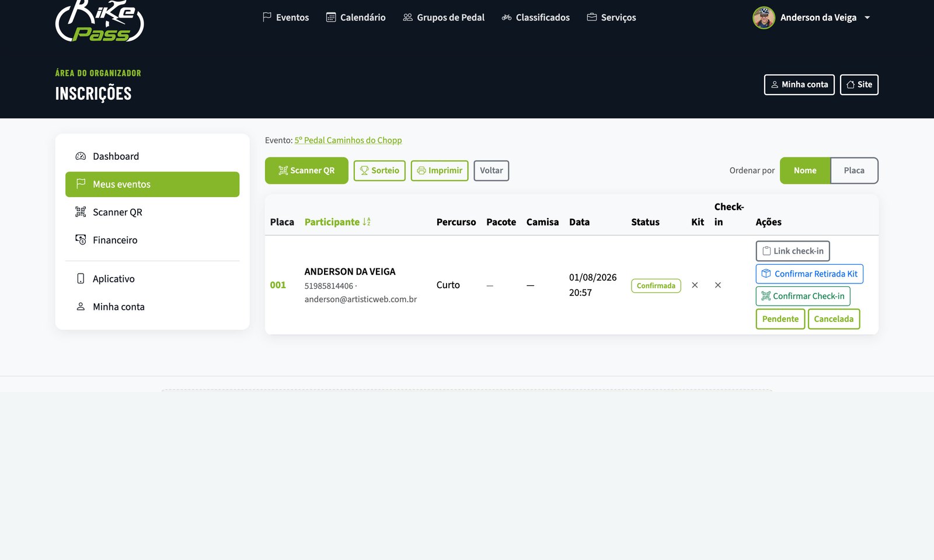Open Financeiro in the sidebar
This screenshot has width=934, height=560.
coord(152,240)
